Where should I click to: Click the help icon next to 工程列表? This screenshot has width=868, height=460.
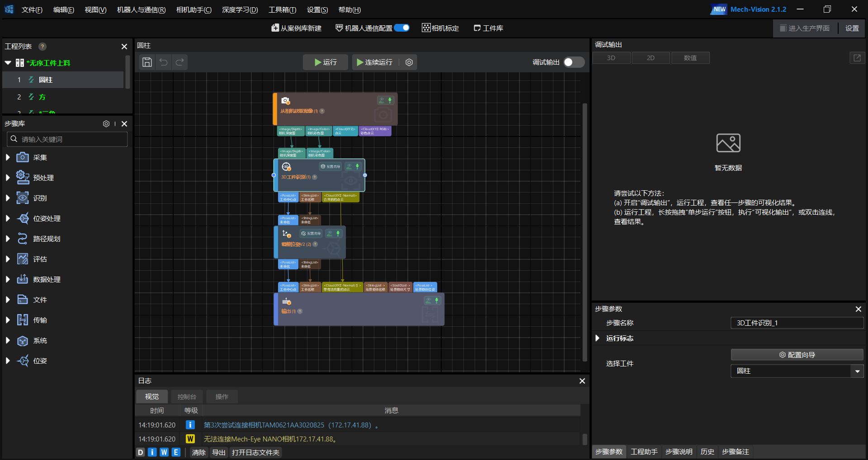click(42, 47)
